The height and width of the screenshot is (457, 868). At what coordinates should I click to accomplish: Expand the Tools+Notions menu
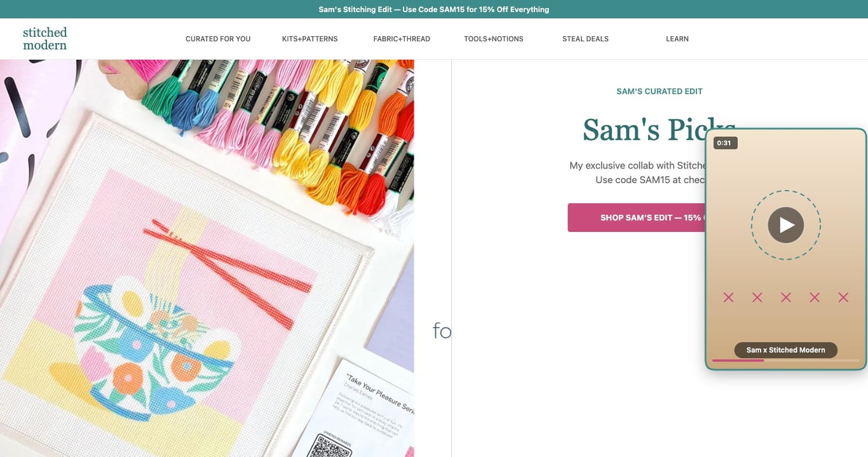tap(494, 39)
